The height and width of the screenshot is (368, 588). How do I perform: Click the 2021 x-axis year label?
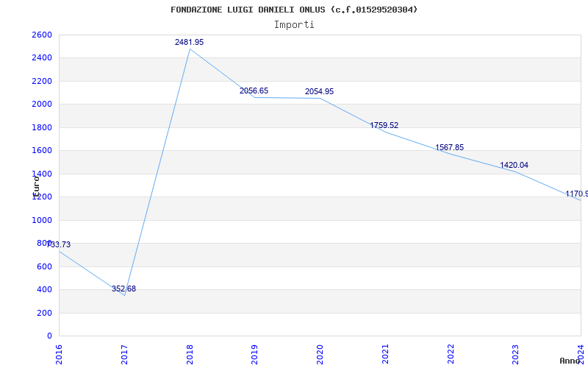(385, 354)
